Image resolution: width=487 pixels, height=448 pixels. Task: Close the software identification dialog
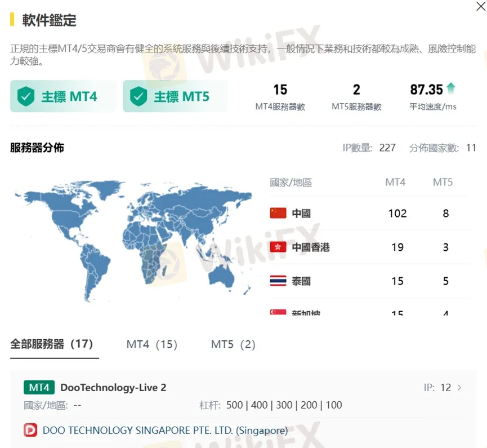tap(480, 6)
